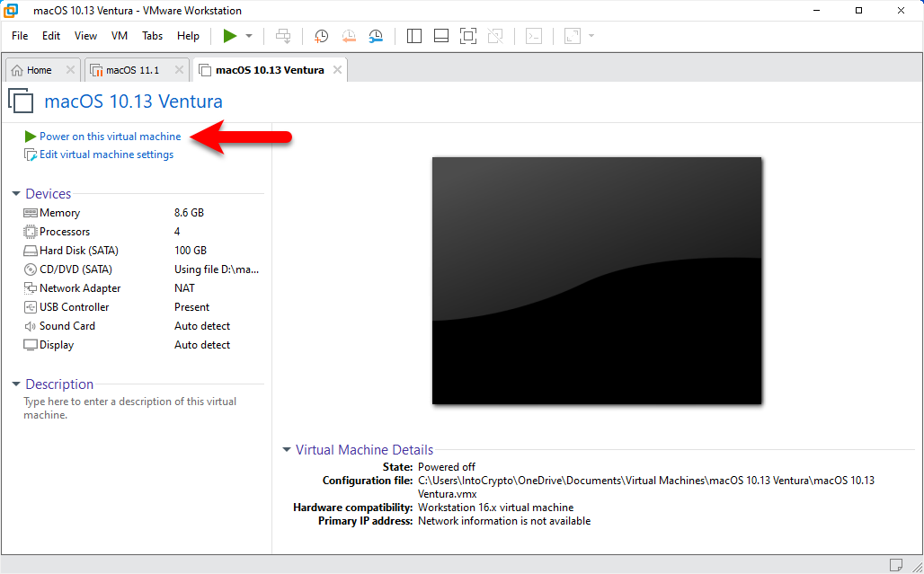Click the Using file D:\ma... value
The width and height of the screenshot is (924, 574).
click(x=217, y=269)
